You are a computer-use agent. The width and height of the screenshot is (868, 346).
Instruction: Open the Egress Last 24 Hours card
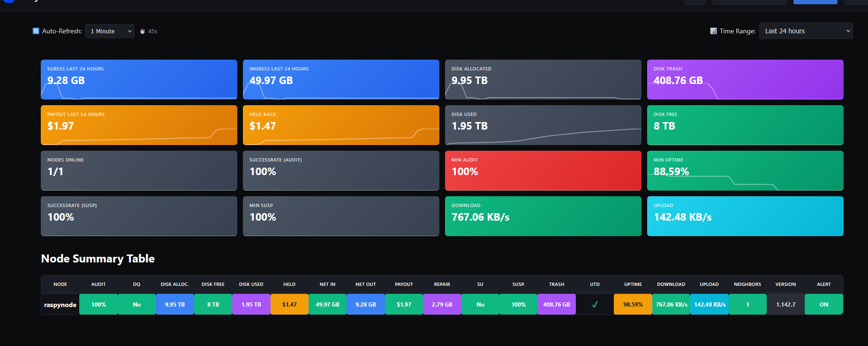139,79
